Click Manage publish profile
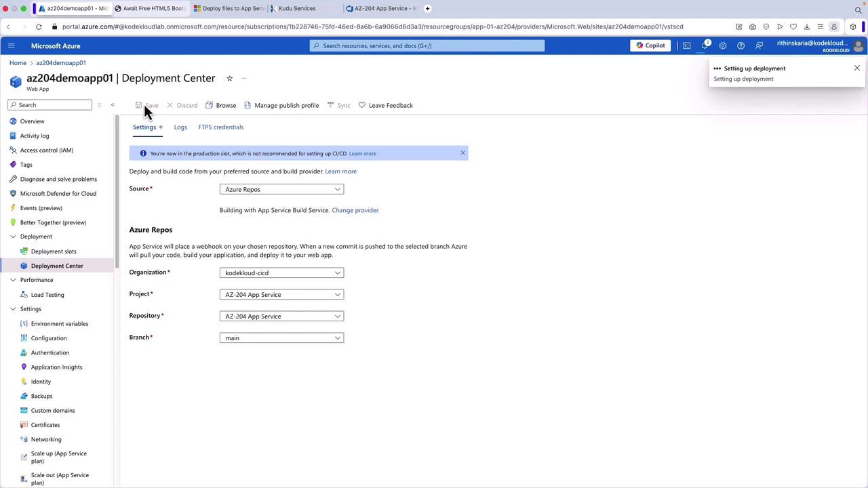This screenshot has width=868, height=488. [x=281, y=105]
